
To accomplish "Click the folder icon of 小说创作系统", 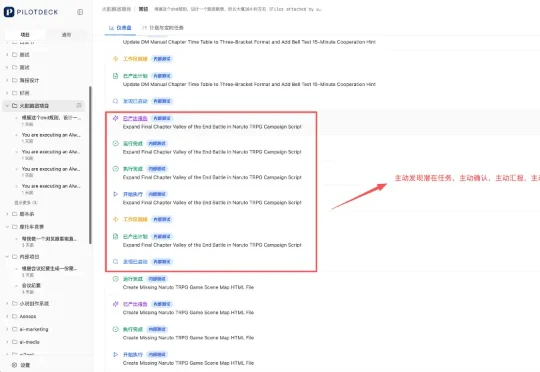I will click(x=14, y=303).
